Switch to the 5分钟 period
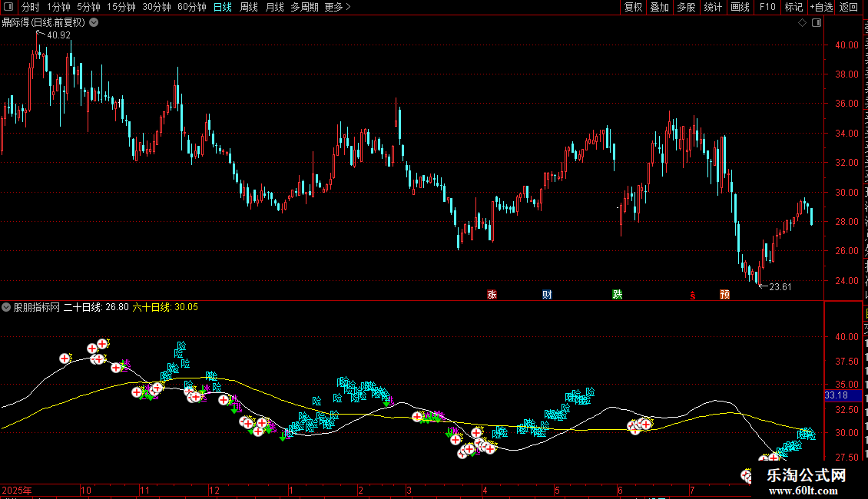 tap(88, 7)
